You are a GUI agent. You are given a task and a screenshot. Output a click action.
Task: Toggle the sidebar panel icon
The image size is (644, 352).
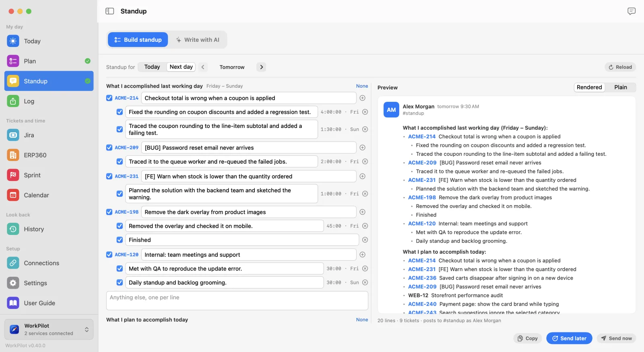(x=109, y=11)
